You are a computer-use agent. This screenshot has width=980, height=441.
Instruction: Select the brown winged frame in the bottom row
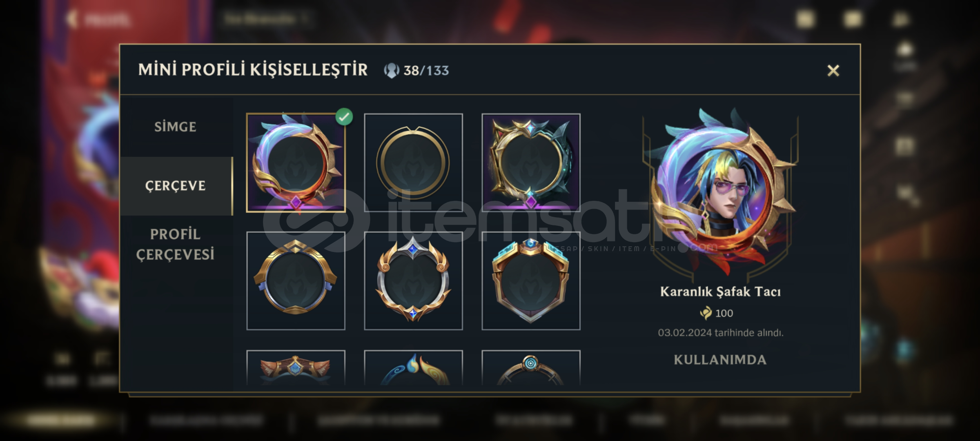(296, 367)
